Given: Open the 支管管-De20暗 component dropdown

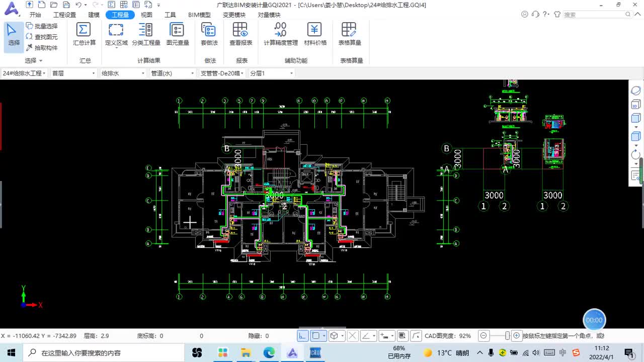Looking at the screenshot, I should 222,73.
